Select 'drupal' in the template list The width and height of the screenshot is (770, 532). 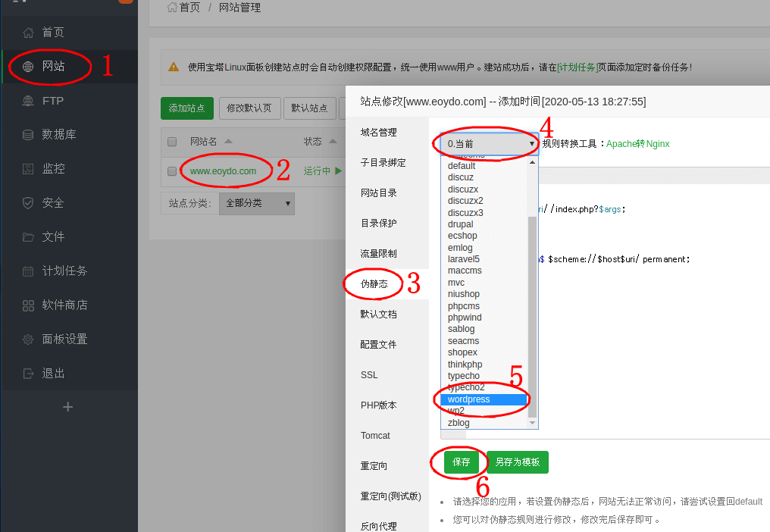point(484,224)
